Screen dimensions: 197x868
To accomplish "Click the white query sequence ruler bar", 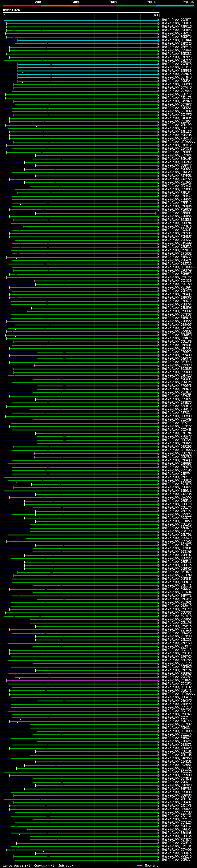I will [x=81, y=12].
